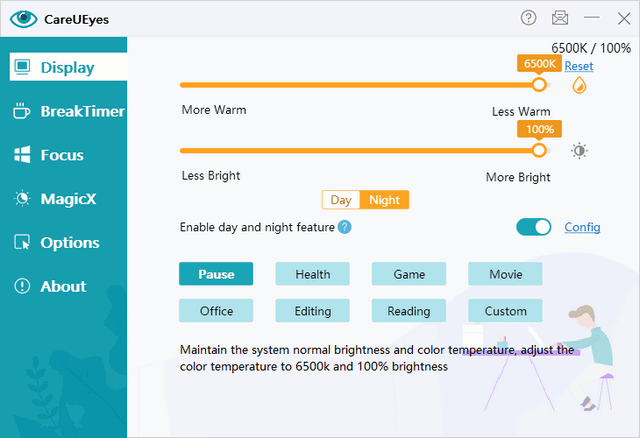The image size is (640, 438).
Task: Click the 'Maintain the system normal brightness' description
Action: click(x=377, y=358)
